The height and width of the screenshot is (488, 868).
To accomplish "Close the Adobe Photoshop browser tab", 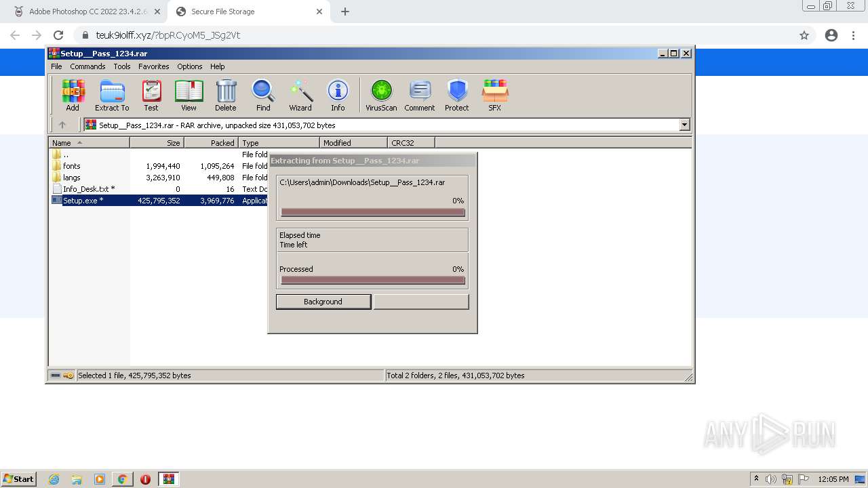I will tap(157, 12).
